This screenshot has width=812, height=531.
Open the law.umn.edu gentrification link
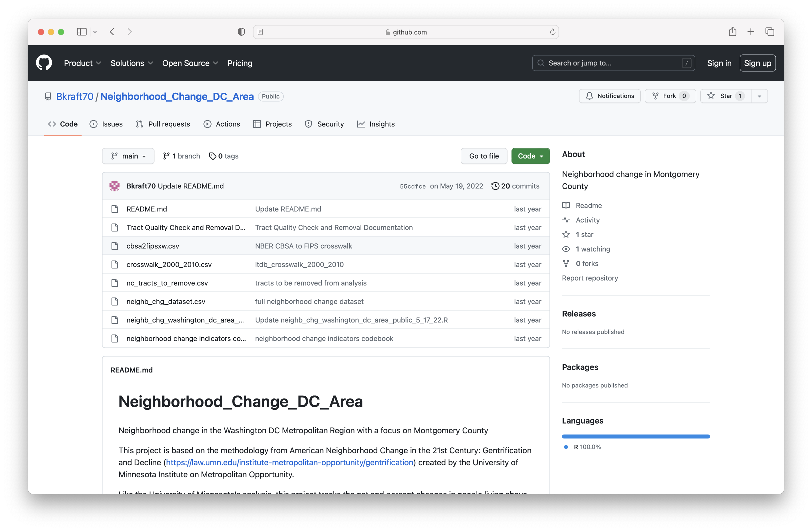coord(289,462)
